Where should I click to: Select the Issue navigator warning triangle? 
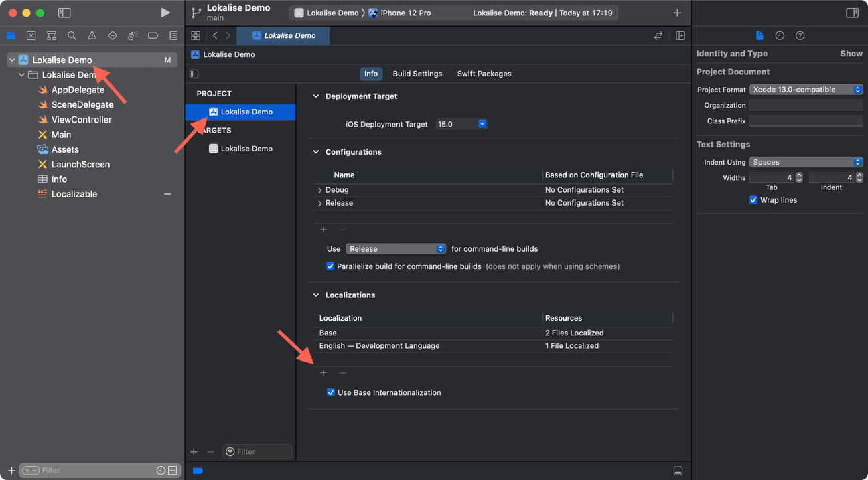[x=91, y=35]
